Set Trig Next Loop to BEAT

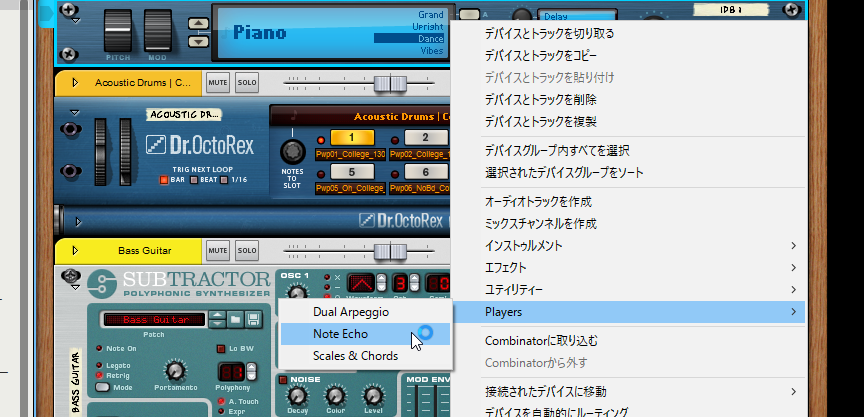tap(193, 180)
